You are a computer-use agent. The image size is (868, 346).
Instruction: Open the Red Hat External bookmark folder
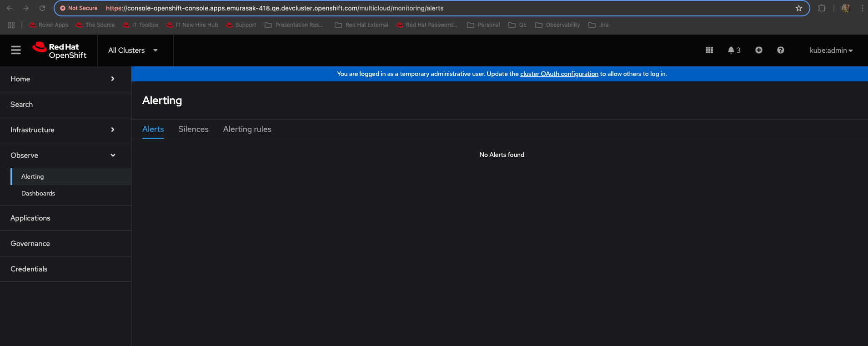tap(361, 25)
